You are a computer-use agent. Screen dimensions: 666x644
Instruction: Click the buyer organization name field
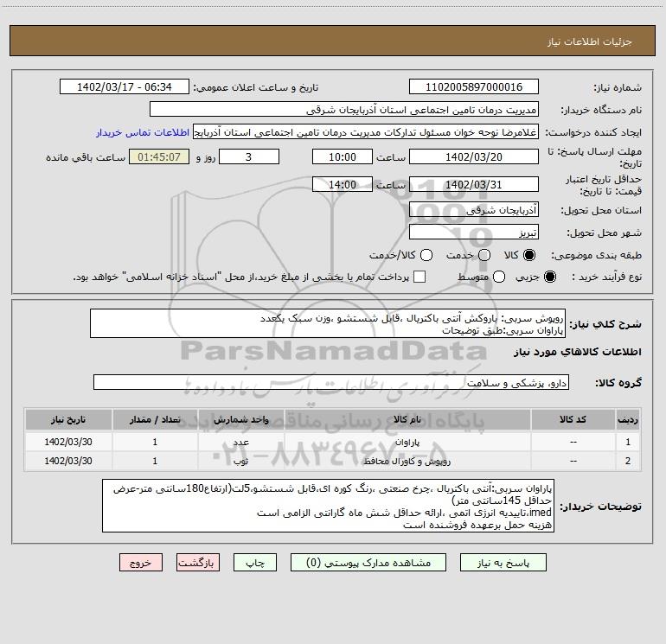coord(344,110)
